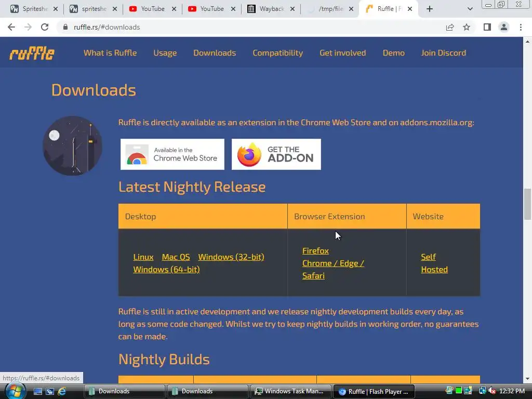Click the taskbar clock 12:32 PM

512,391
